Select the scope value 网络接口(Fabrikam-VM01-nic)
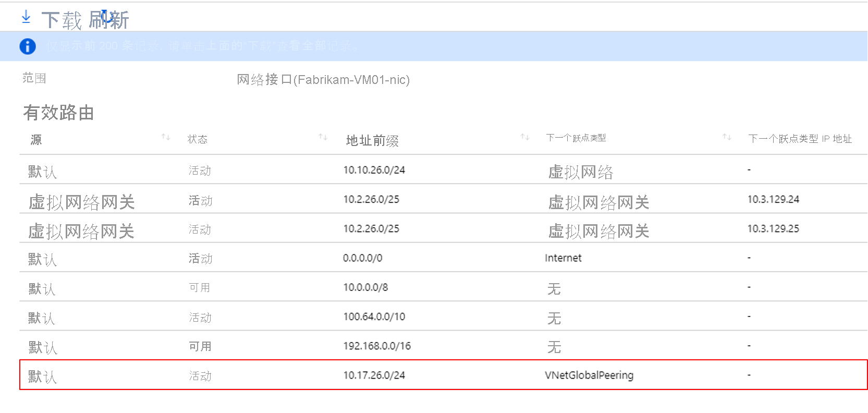868x413 pixels. click(x=323, y=79)
